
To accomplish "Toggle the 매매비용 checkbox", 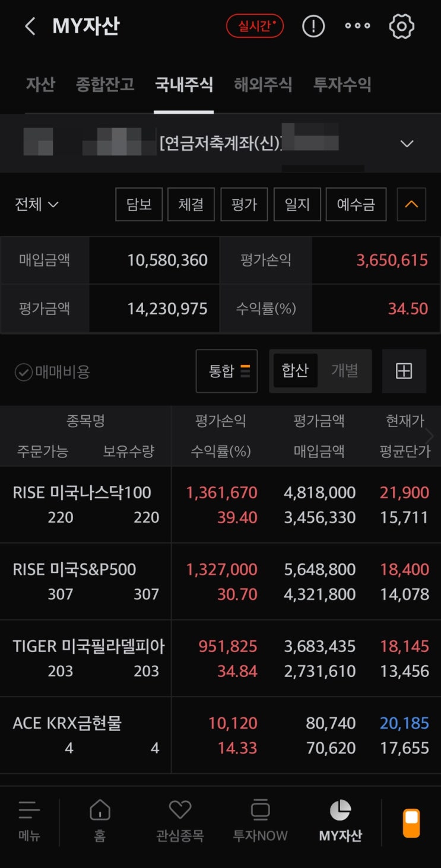I will (x=24, y=373).
